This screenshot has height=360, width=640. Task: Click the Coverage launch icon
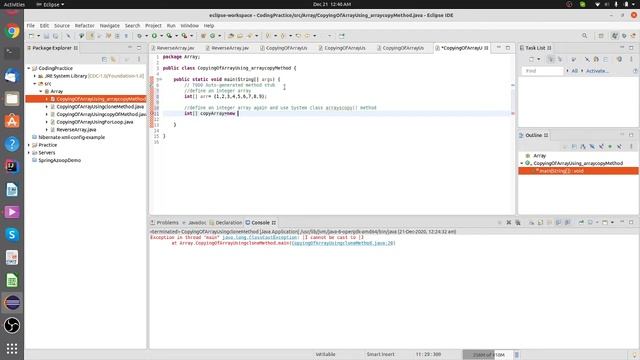(169, 36)
